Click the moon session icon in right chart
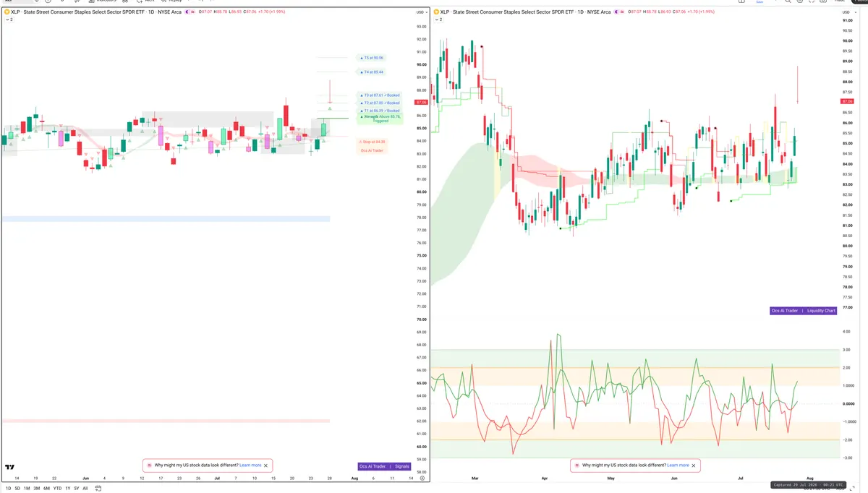Screen dimensions: 868x493 pyautogui.click(x=618, y=12)
